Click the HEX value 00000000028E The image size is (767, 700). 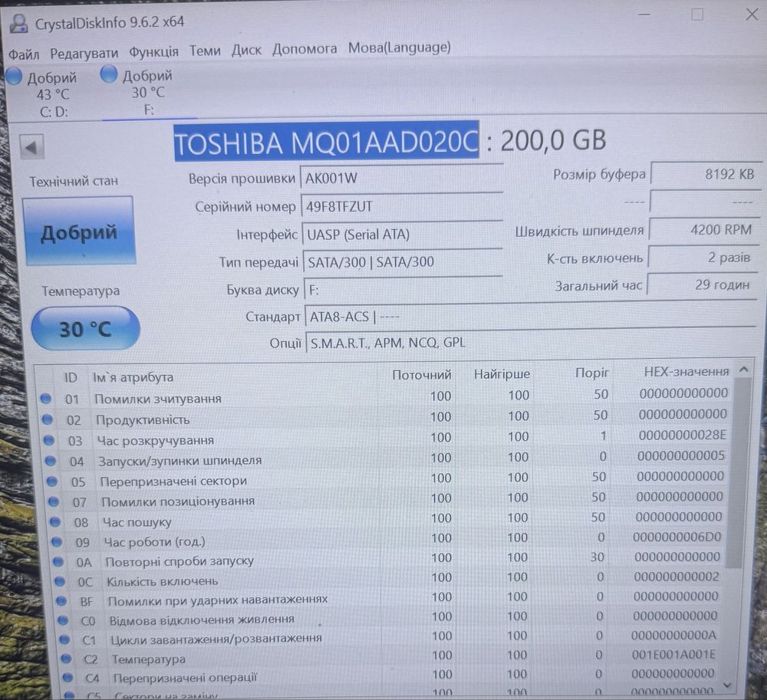(683, 435)
